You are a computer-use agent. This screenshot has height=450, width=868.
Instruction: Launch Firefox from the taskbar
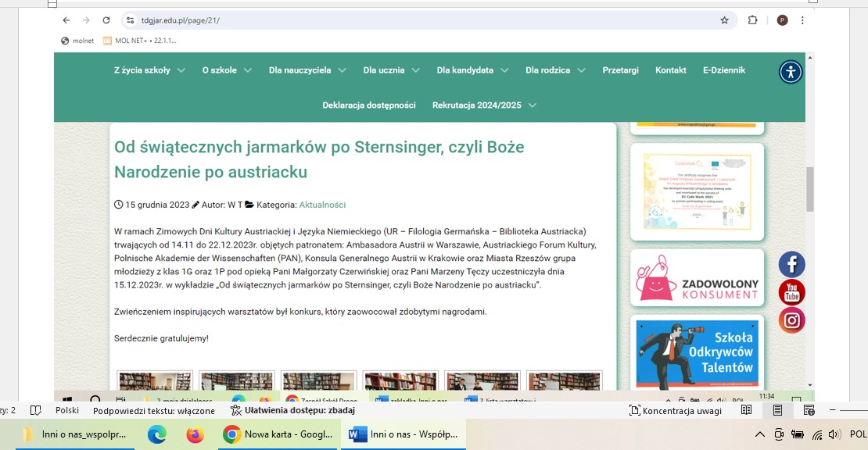(195, 434)
